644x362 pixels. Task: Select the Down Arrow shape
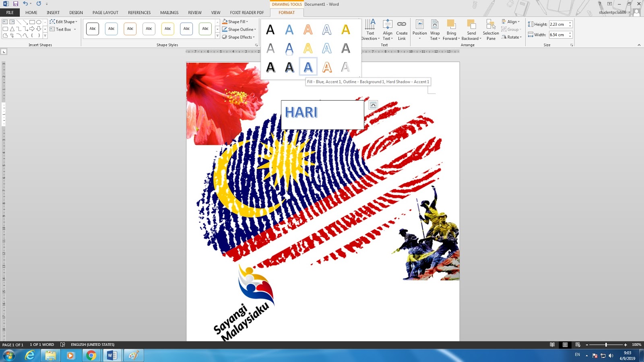tap(39, 29)
